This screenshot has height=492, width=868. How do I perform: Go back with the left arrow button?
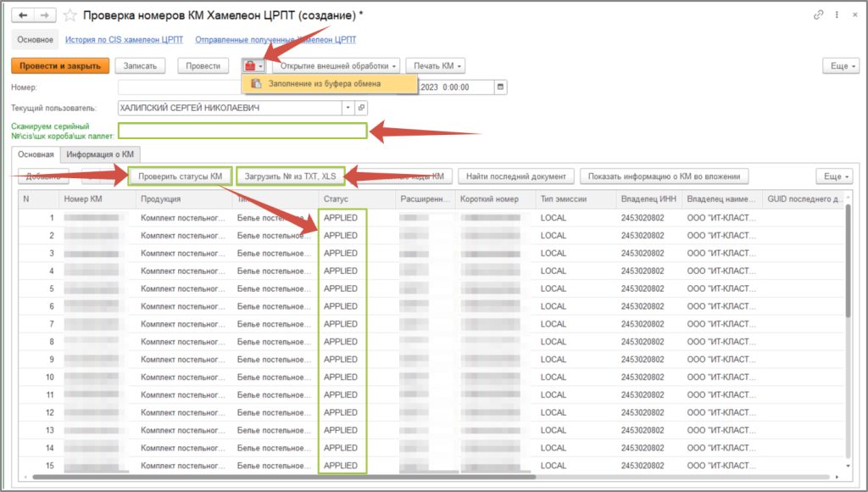coord(23,15)
